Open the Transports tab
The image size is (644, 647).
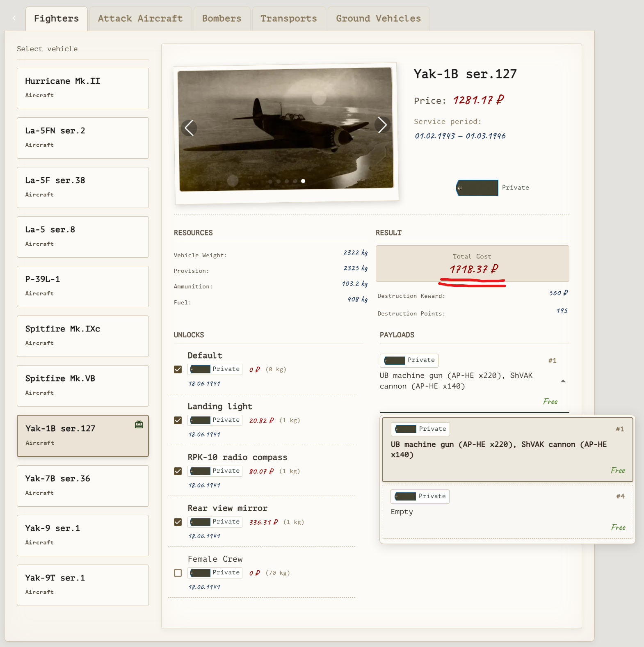pyautogui.click(x=289, y=18)
